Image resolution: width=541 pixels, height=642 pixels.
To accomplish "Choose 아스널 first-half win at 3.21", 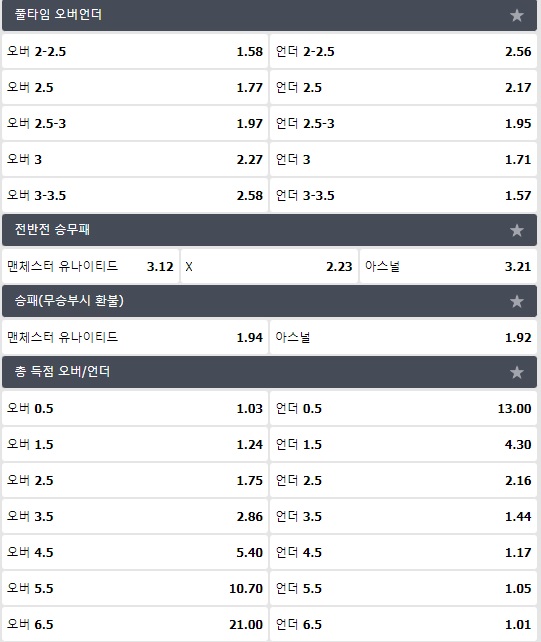I will 448,266.
